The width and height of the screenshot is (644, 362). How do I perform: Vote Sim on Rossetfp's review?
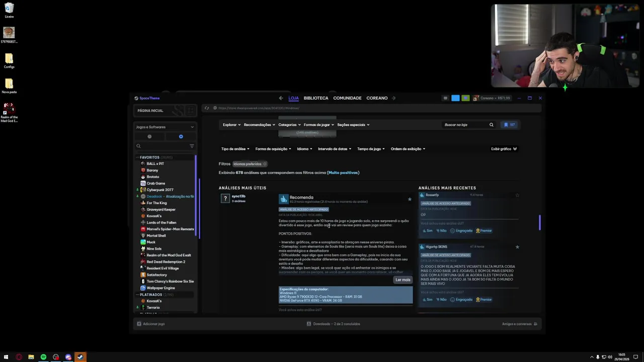pos(427,231)
